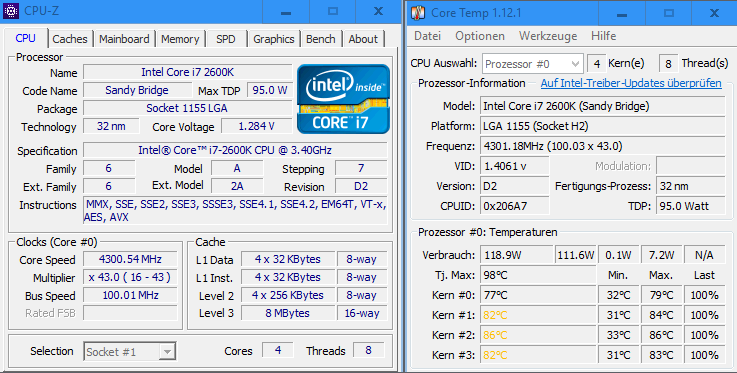Click the Kern #1 Max temperature 84°C
Image resolution: width=737 pixels, height=373 pixels.
point(661,315)
